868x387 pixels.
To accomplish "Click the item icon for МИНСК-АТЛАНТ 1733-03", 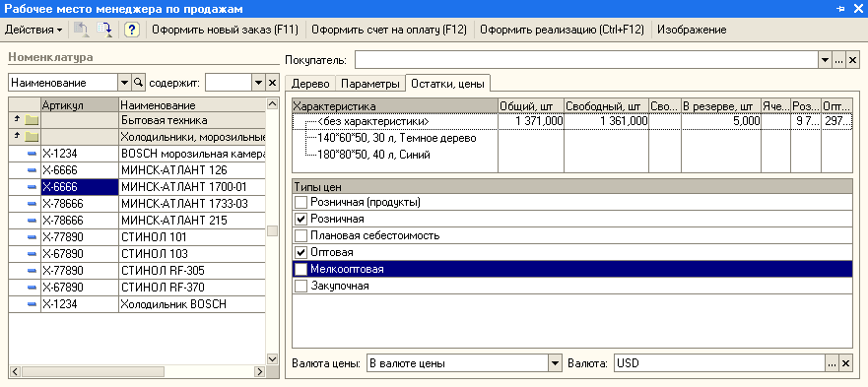I will 33,204.
